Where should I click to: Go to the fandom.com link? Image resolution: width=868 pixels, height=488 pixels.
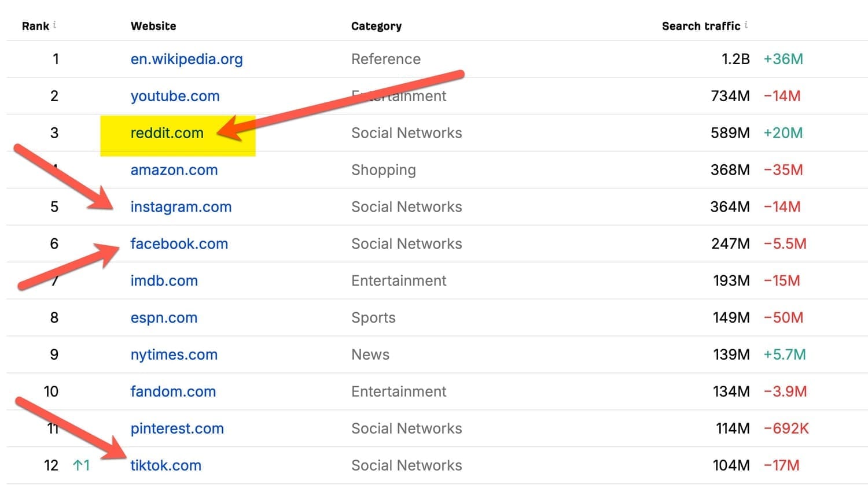pos(172,392)
